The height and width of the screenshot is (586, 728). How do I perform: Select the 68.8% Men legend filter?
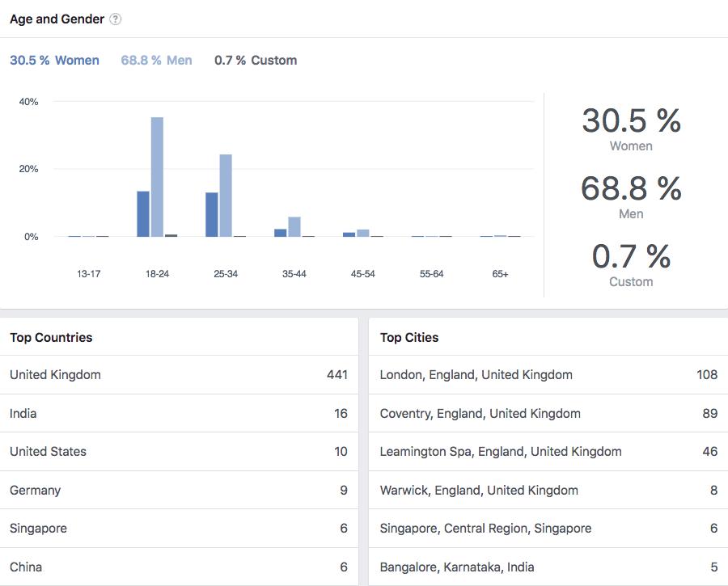tap(156, 61)
